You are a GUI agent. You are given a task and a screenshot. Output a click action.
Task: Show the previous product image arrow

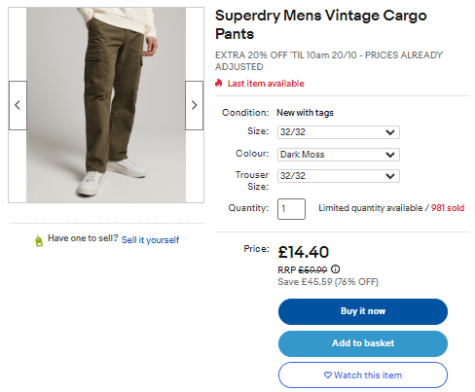(x=18, y=105)
